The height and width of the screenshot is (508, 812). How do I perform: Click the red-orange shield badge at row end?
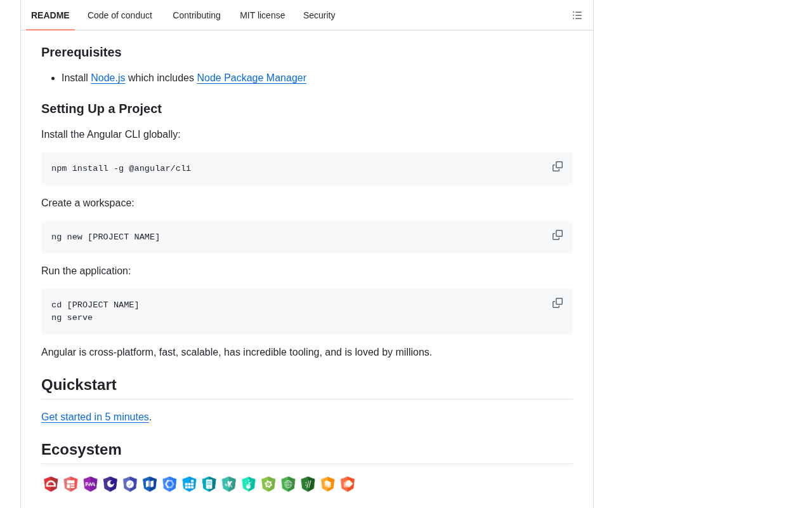347,484
